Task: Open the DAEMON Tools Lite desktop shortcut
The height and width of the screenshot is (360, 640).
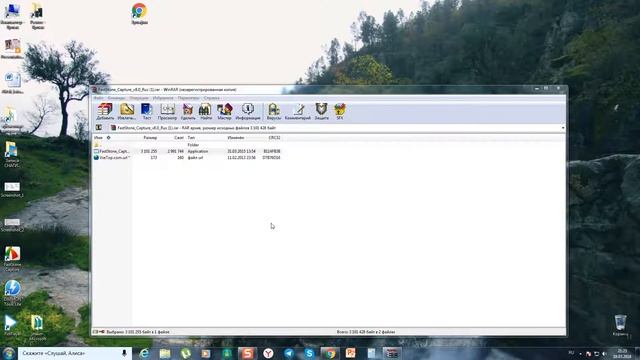Action: click(x=12, y=293)
